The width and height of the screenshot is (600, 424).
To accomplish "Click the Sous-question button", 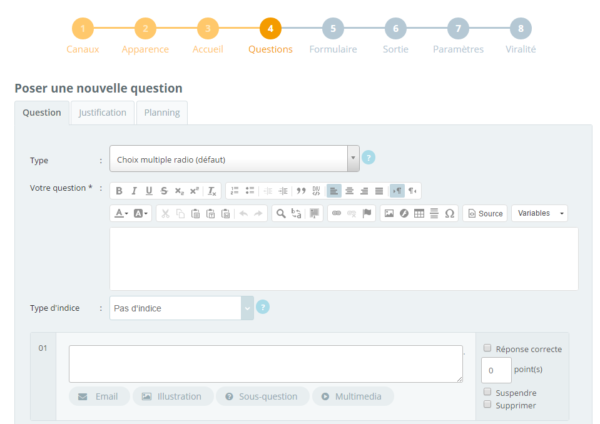I will click(261, 397).
